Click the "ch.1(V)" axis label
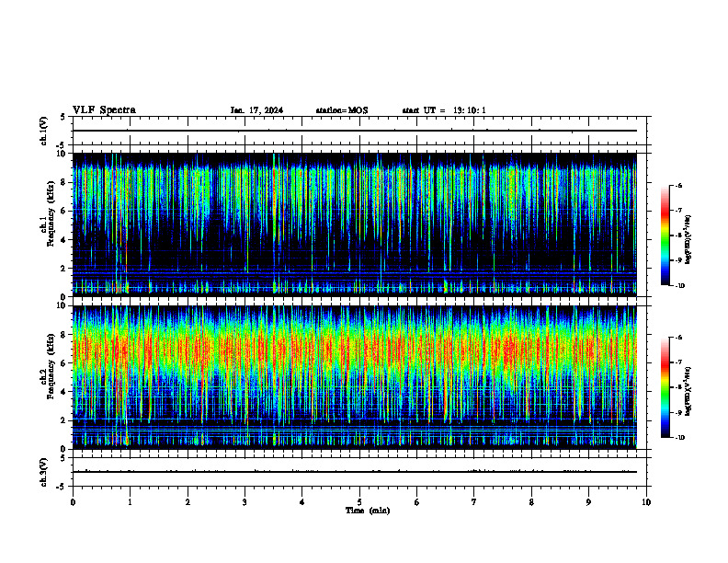Screen dimensions: 728x563 (44, 131)
